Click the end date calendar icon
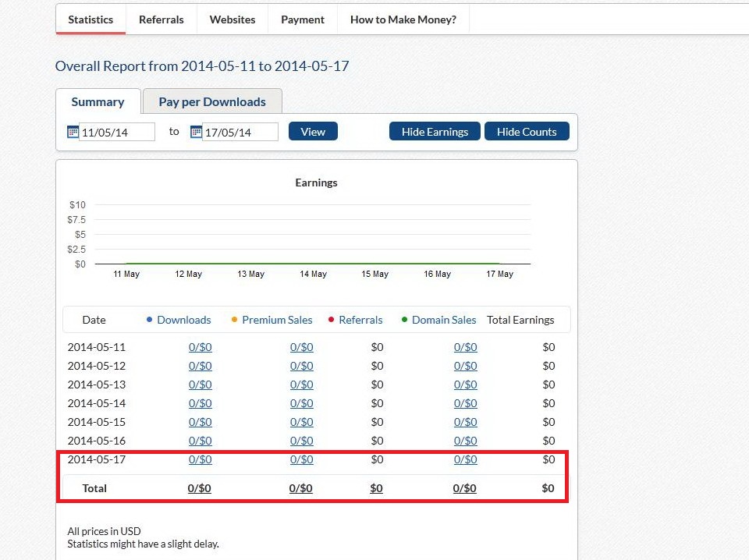Viewport: 749px width, 560px height. click(196, 132)
